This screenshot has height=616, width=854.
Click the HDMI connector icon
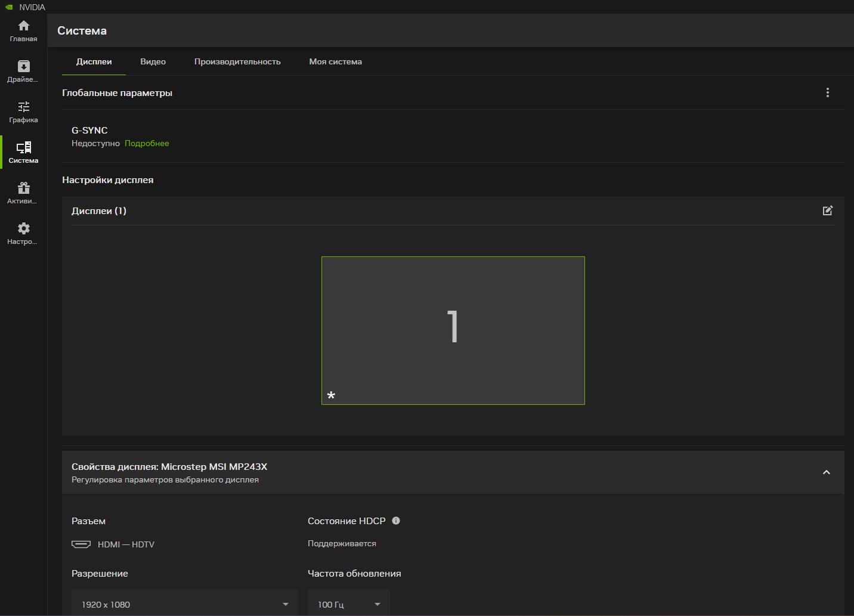(81, 544)
